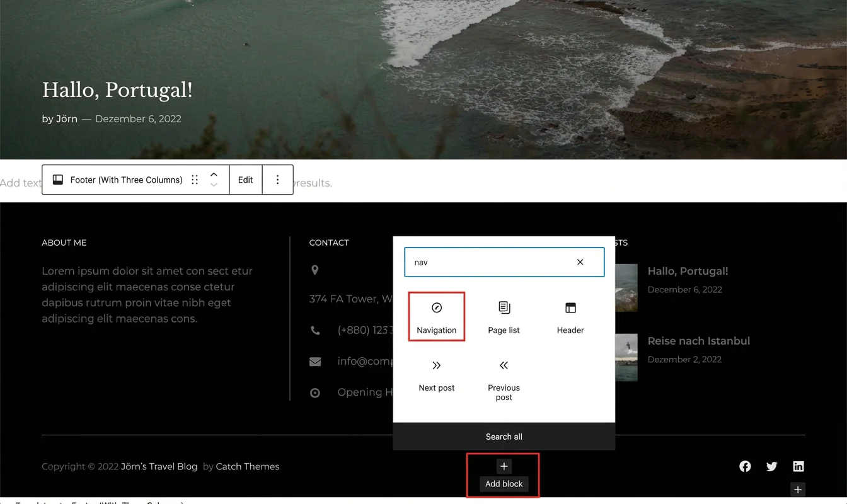This screenshot has width=847, height=504.
Task: Add the Previous post block
Action: click(x=504, y=380)
